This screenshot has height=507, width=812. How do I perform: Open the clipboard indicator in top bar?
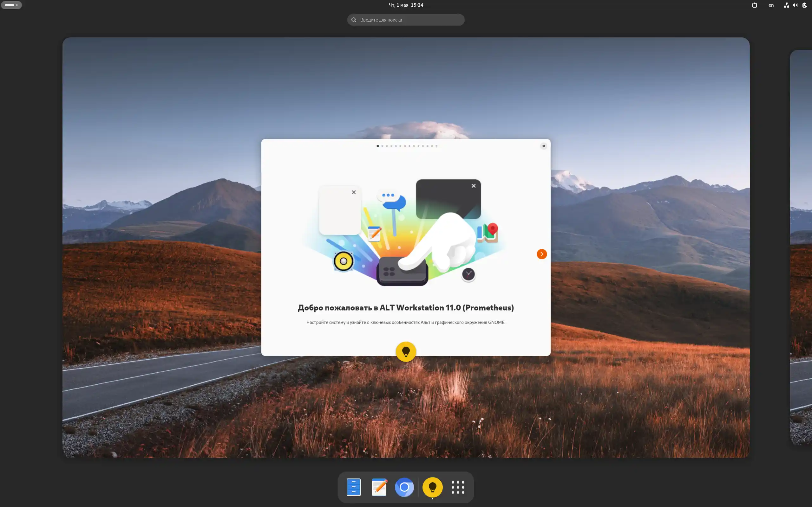coord(754,5)
